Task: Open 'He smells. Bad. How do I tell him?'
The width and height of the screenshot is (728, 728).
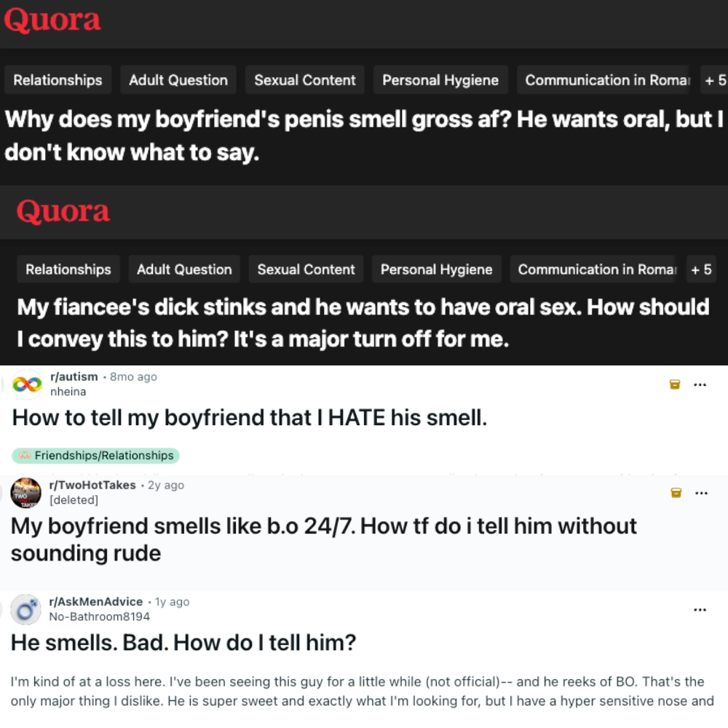Action: click(x=183, y=643)
